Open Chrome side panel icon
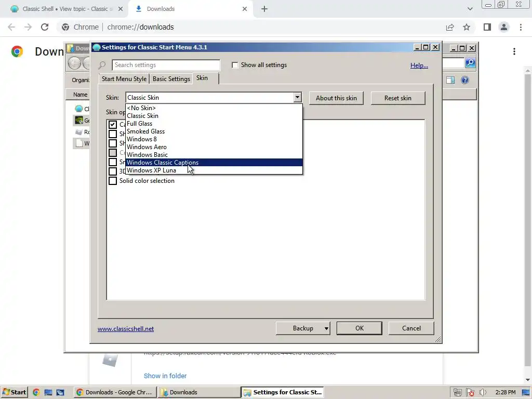532x399 pixels. (x=487, y=27)
